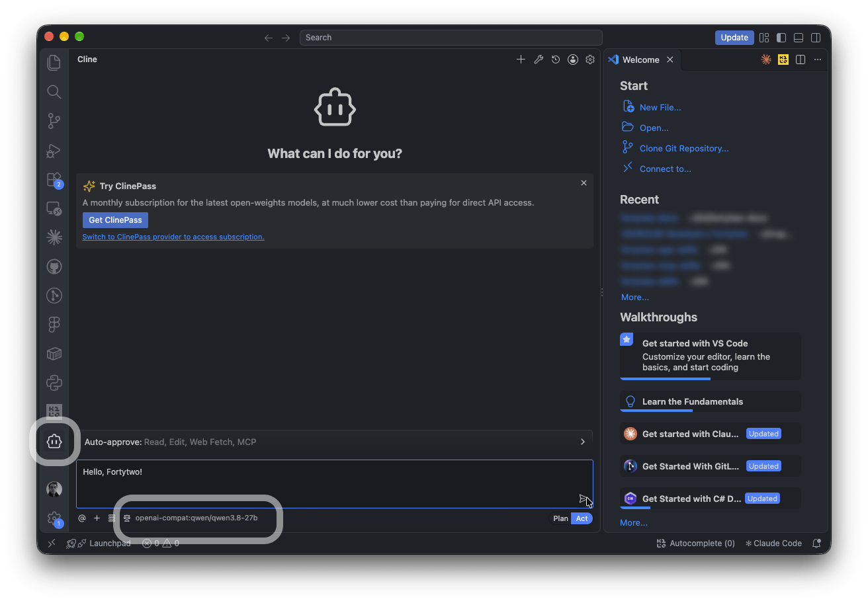Click the yellow Kilo icon in the editor toolbar

point(783,60)
